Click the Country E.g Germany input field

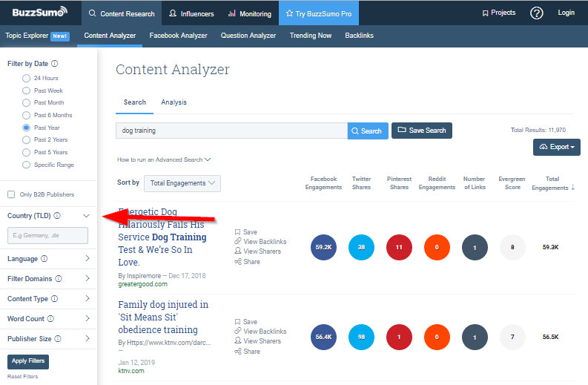pyautogui.click(x=47, y=235)
